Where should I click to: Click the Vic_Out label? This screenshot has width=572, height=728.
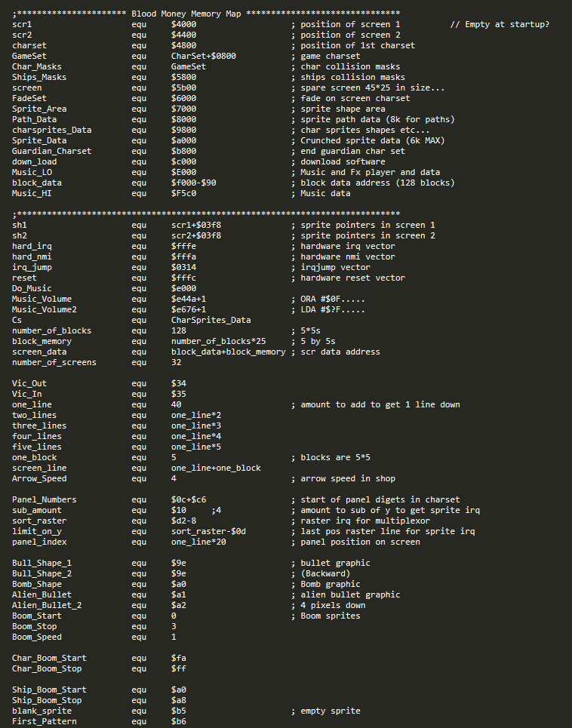point(29,383)
